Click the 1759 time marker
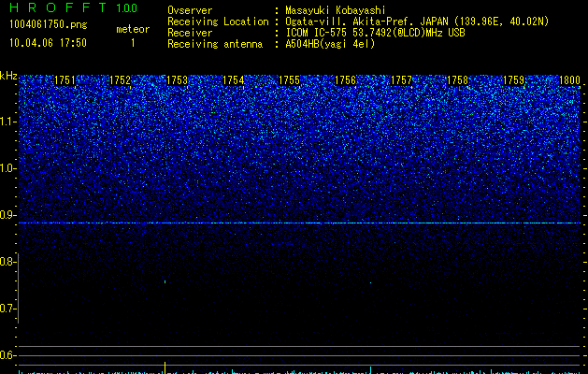Image resolution: width=588 pixels, height=374 pixels. [513, 80]
